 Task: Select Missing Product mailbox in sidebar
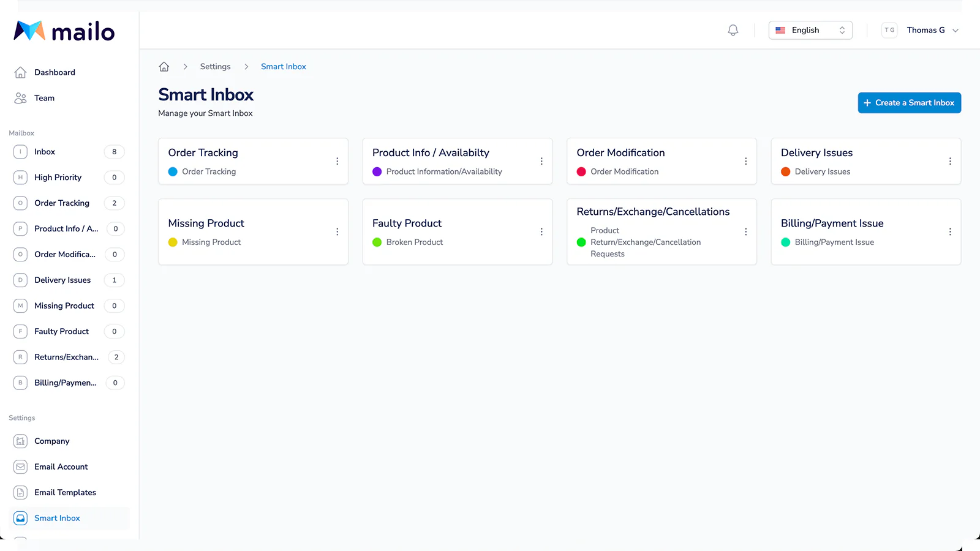click(x=69, y=306)
